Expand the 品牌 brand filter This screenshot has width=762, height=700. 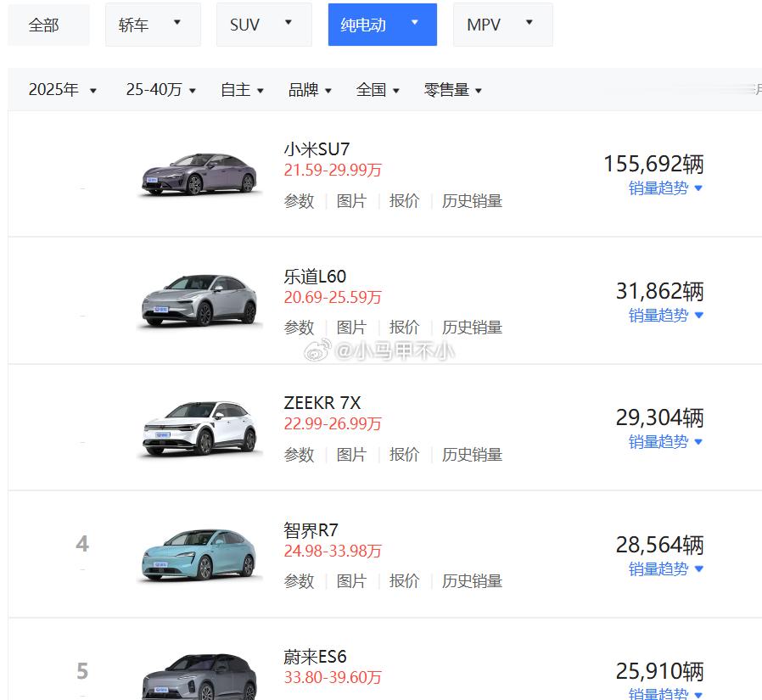[310, 90]
